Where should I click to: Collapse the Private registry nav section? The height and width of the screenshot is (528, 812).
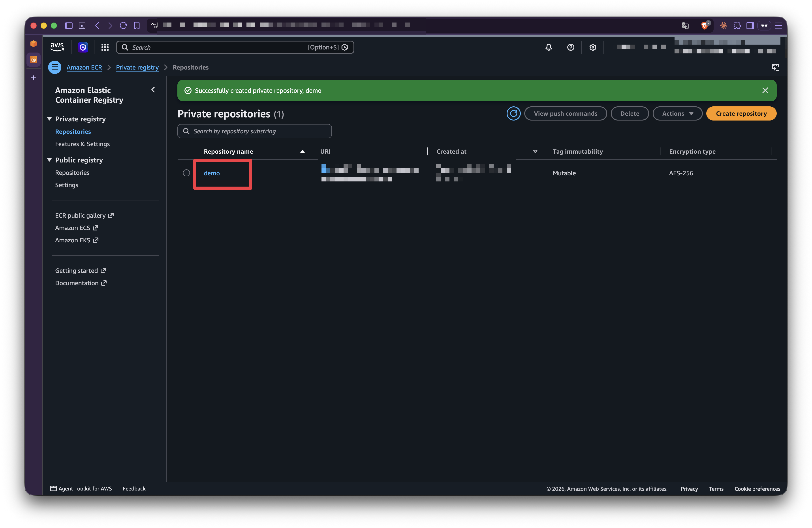pos(49,119)
